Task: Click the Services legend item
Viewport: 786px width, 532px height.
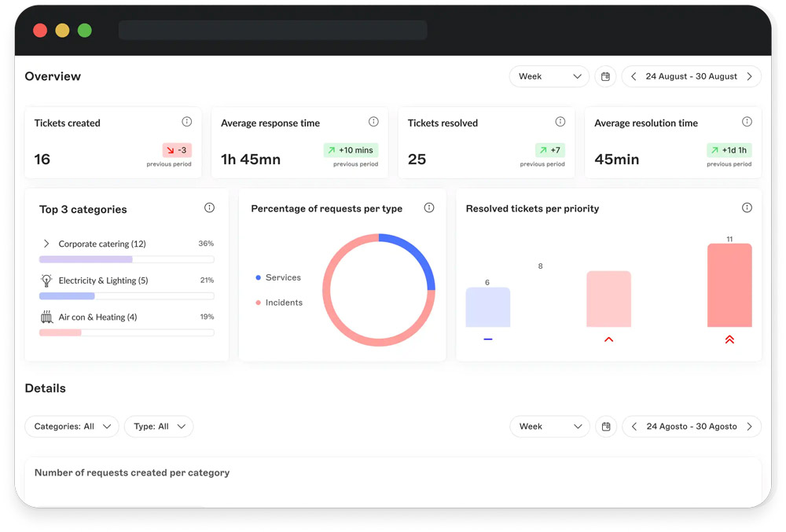Action: (x=279, y=277)
